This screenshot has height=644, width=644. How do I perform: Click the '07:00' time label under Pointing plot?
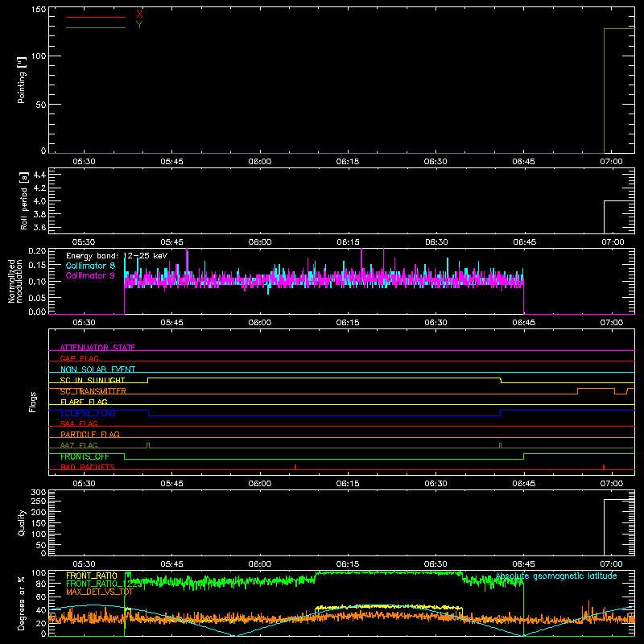tap(611, 162)
